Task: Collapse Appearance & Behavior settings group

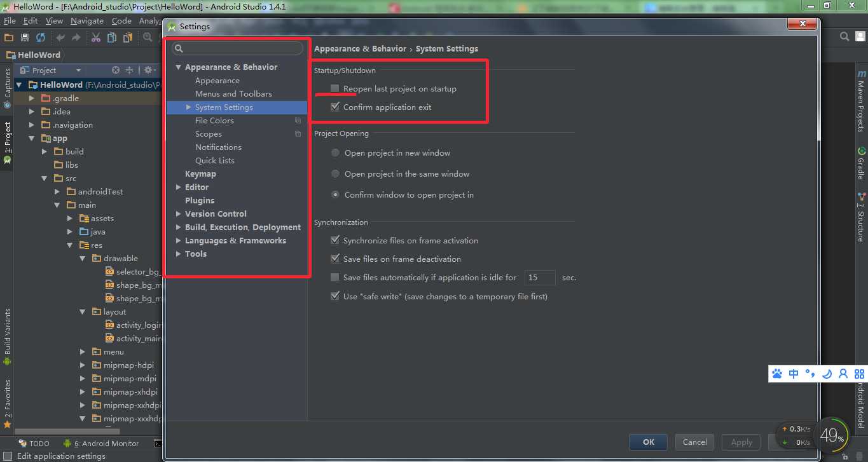Action: [179, 67]
